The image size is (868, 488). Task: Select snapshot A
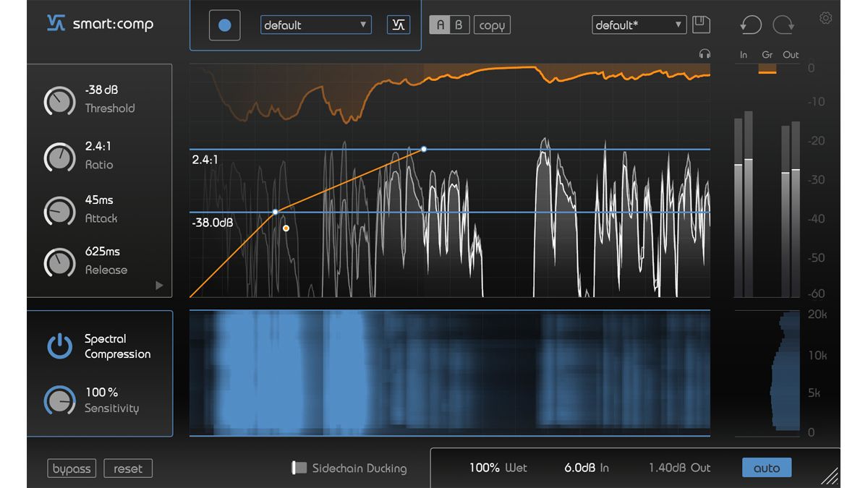point(441,24)
